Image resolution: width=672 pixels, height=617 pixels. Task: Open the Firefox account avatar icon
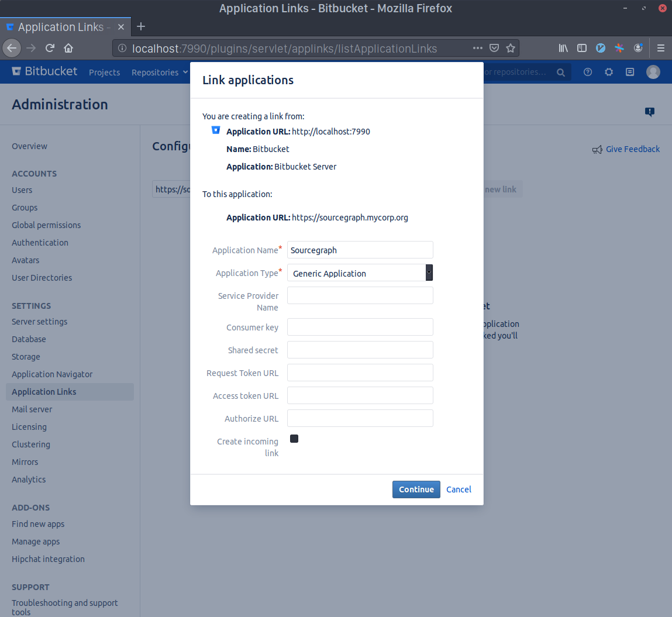point(638,48)
